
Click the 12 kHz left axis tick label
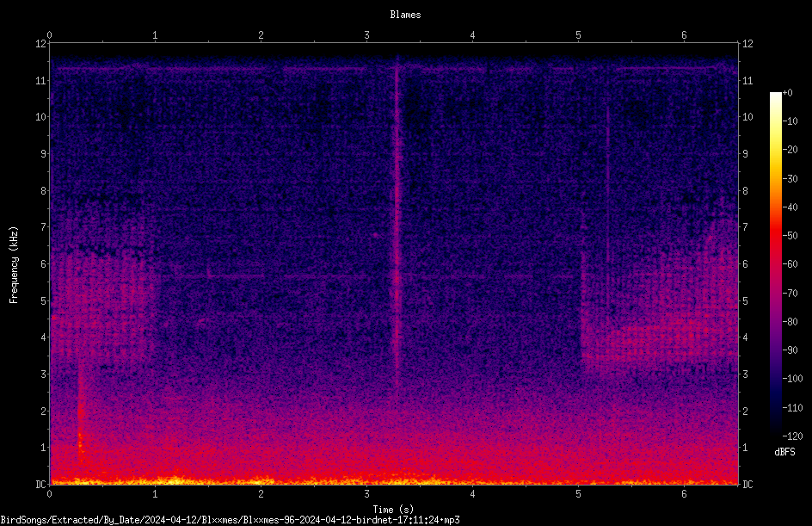pos(41,44)
